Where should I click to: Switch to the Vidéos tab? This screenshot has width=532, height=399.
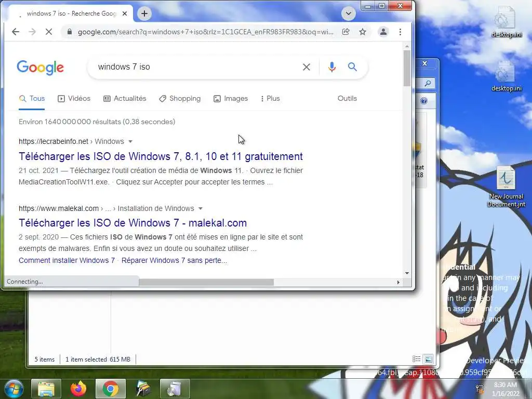coord(74,98)
